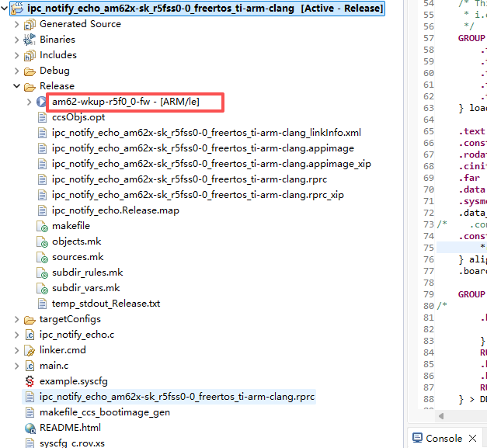Expand the Includes node

[17, 55]
